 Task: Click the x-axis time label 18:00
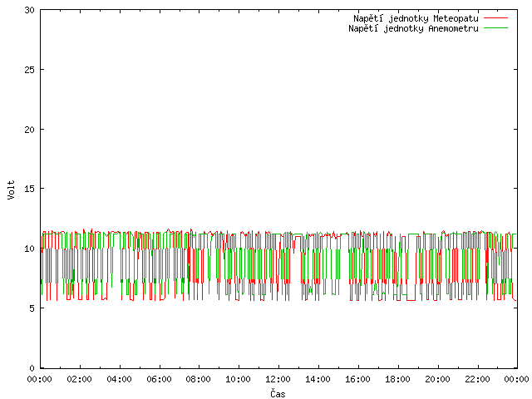coord(397,379)
